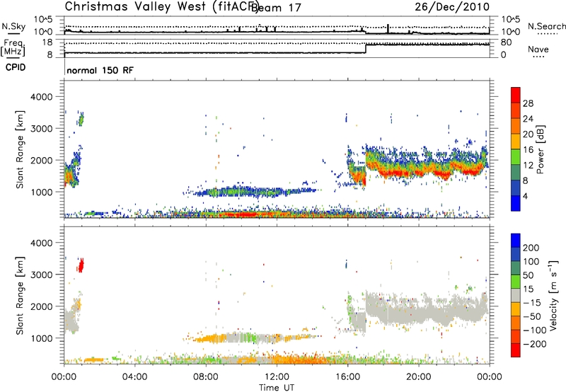Viewport: 566px width, 392px height.
Task: Select the title "Christmas Valley West (fitACF)"
Action: (162, 6)
